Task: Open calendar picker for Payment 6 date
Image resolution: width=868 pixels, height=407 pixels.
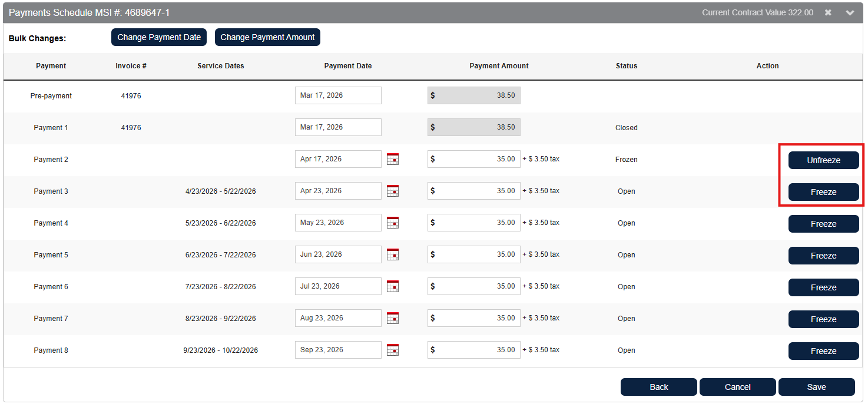Action: [393, 286]
